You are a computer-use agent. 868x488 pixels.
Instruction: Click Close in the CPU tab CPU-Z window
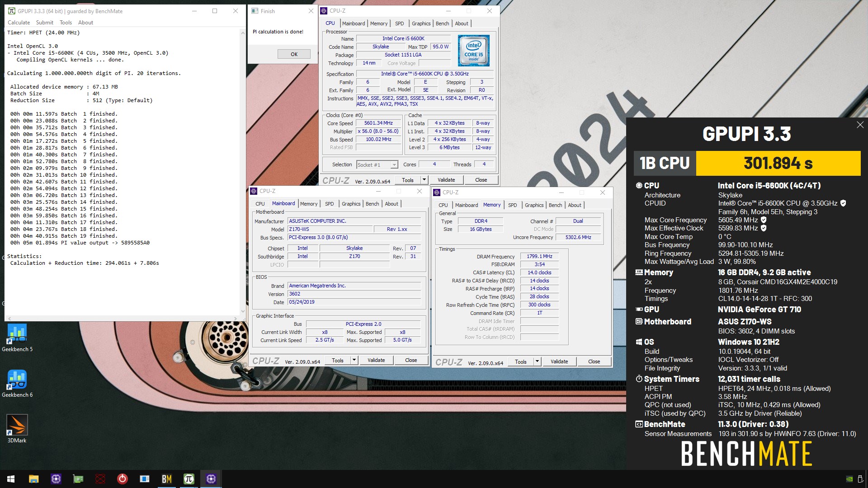tap(481, 180)
